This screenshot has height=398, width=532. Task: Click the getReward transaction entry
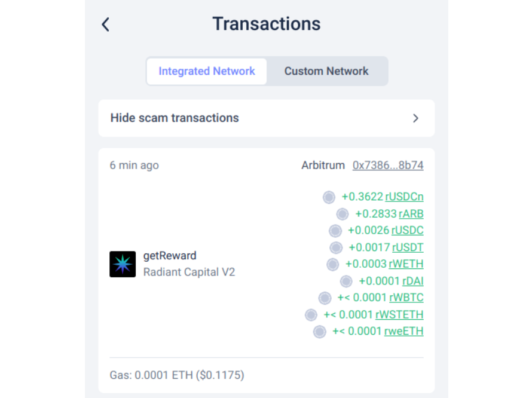(x=170, y=255)
